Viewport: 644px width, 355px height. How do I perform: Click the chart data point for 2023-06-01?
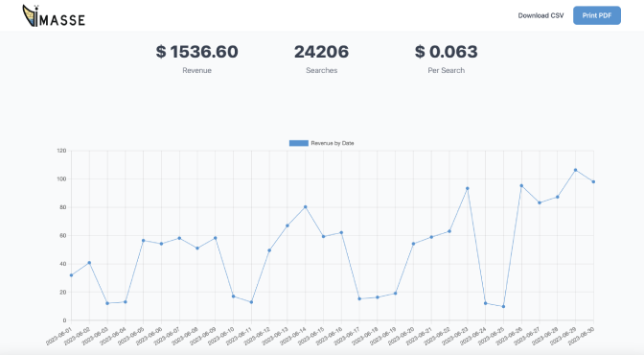coord(72,275)
